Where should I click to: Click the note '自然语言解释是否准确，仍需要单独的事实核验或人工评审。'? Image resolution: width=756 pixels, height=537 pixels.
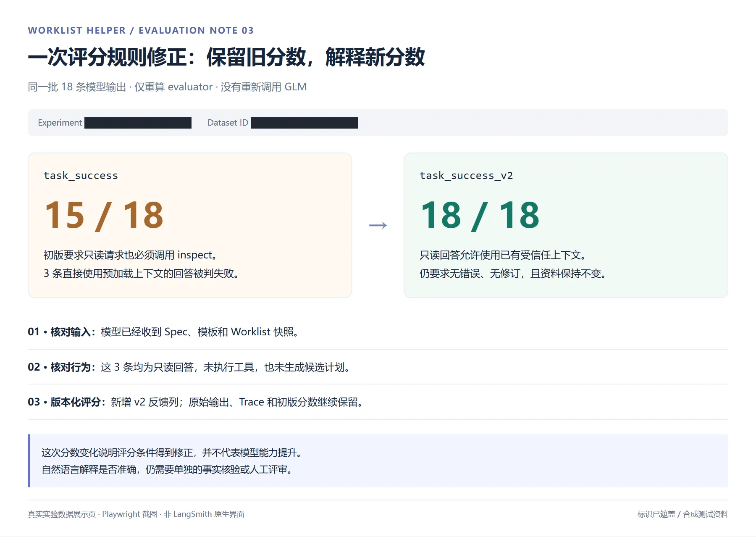(167, 469)
